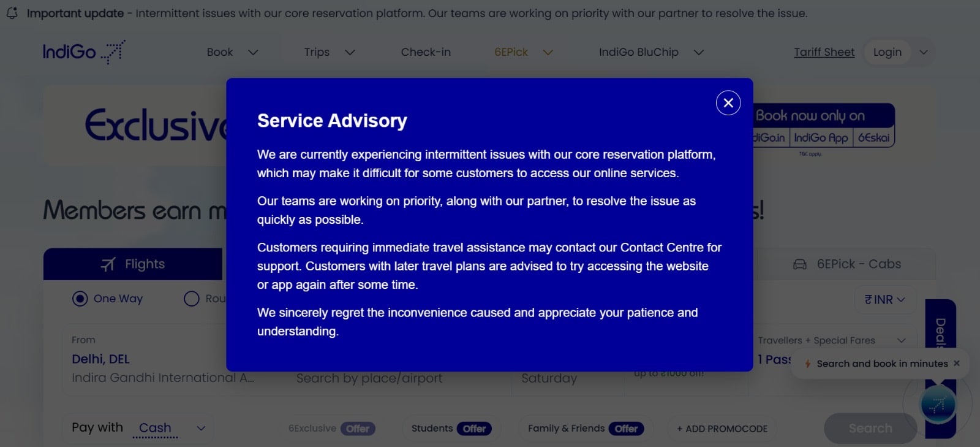Screen dimensions: 980x447
Task: Expand the 6EPick chevron
Action: [x=548, y=53]
